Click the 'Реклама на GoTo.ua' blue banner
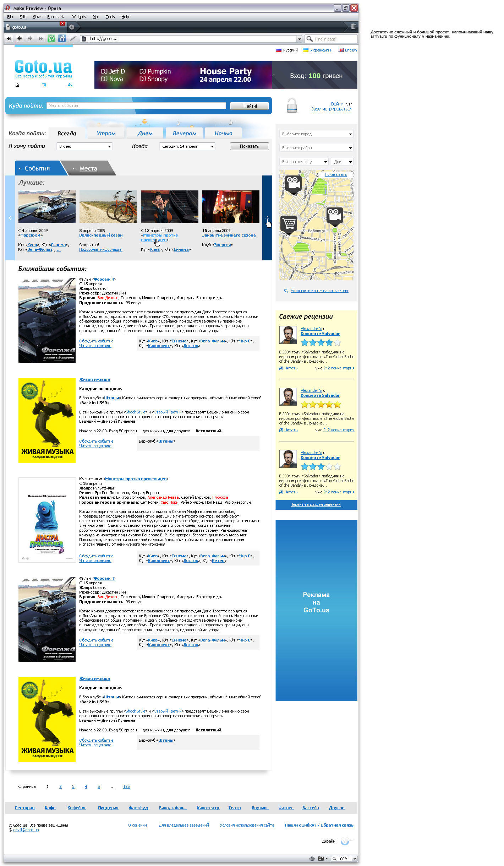The image size is (504, 866). pyautogui.click(x=316, y=610)
